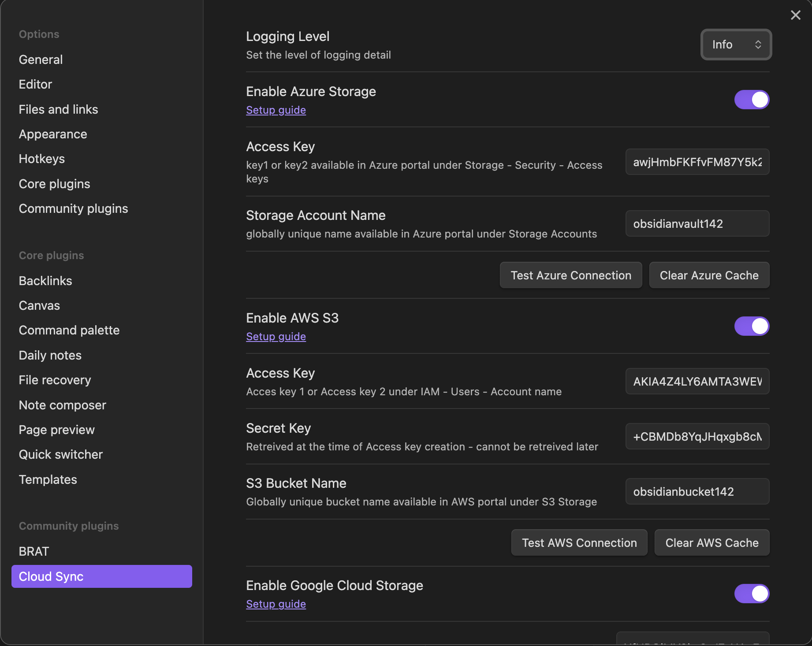Open the Logging Level dropdown

(736, 45)
